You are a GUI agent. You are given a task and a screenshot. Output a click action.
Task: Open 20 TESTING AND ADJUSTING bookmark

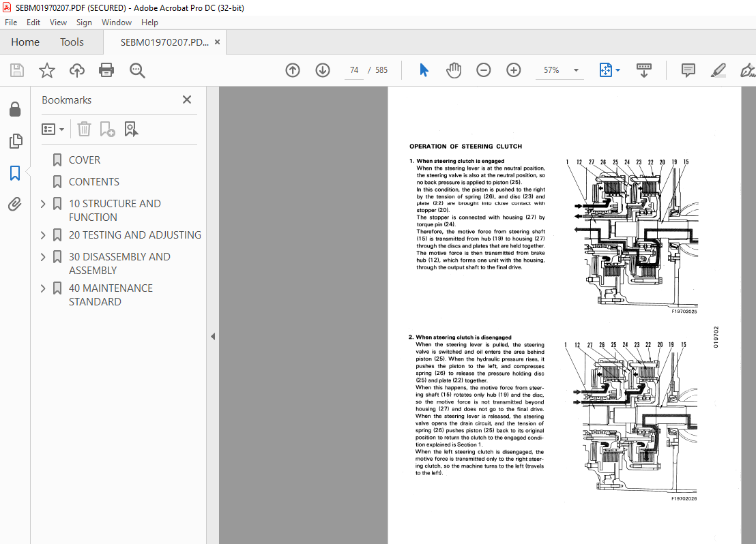click(x=135, y=235)
